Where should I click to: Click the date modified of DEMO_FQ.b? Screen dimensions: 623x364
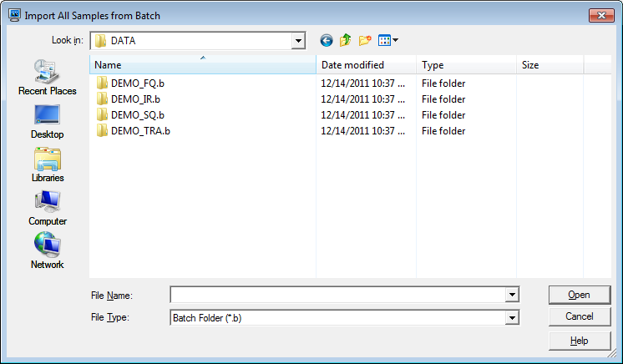362,83
